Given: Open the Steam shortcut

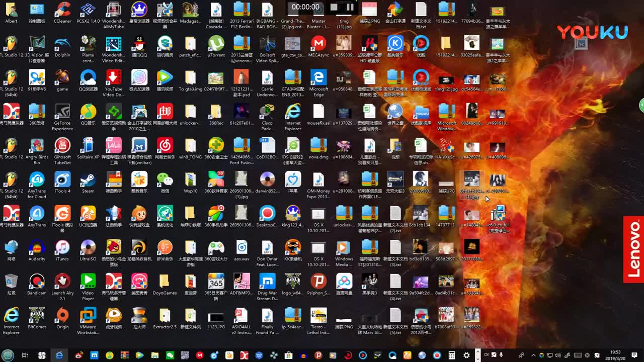Looking at the screenshot, I should [x=88, y=183].
